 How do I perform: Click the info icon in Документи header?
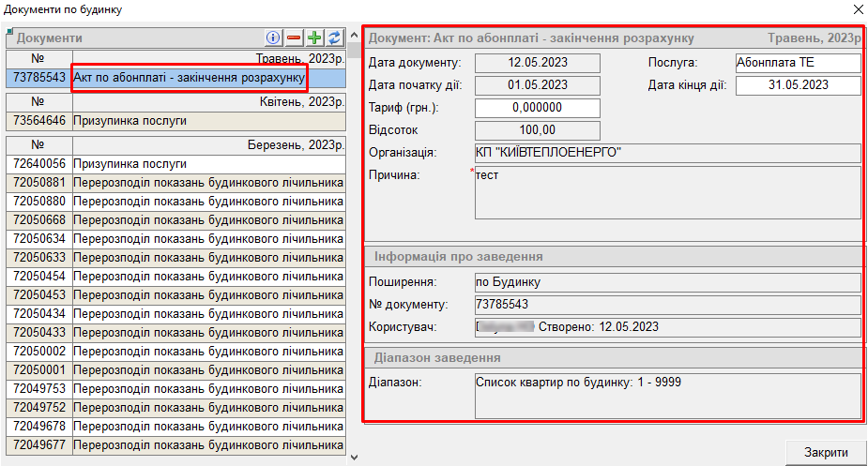[274, 38]
